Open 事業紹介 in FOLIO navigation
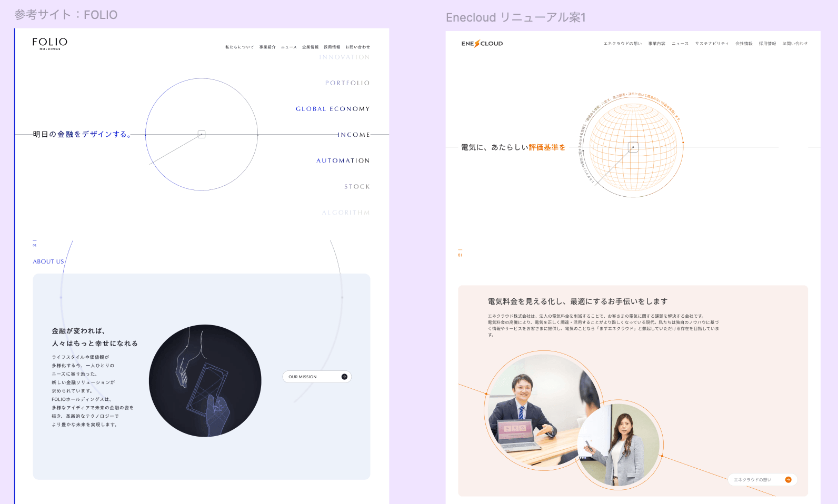This screenshot has width=838, height=504. 267,47
